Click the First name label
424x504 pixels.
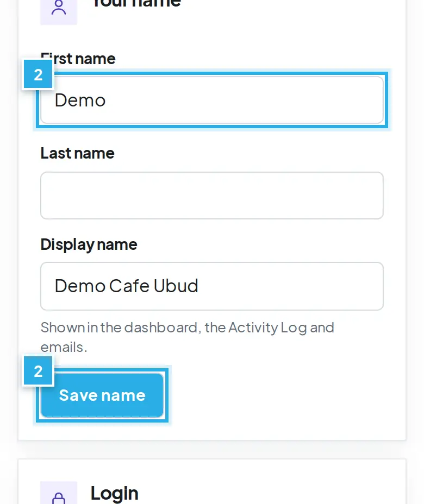78,59
